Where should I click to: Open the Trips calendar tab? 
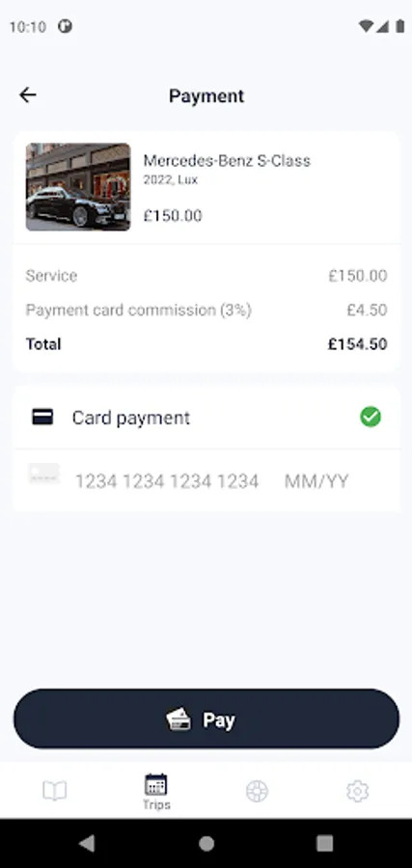(156, 792)
